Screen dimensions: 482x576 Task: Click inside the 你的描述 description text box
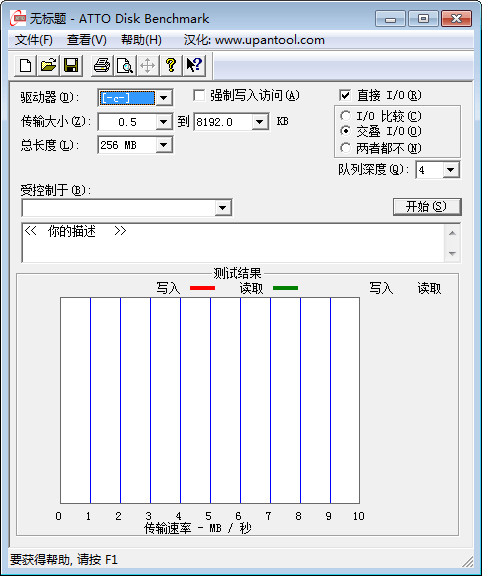coord(233,243)
